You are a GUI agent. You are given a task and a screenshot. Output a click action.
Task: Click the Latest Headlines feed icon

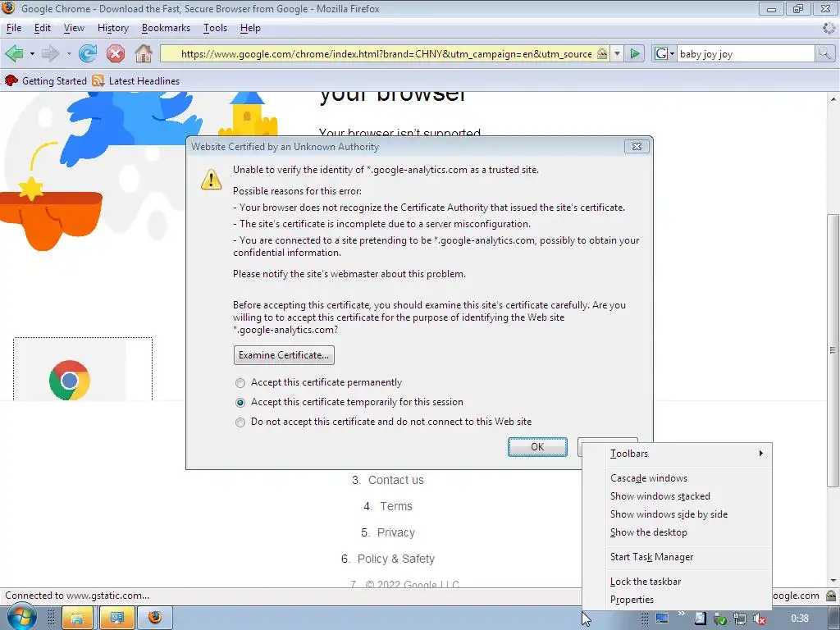click(98, 81)
